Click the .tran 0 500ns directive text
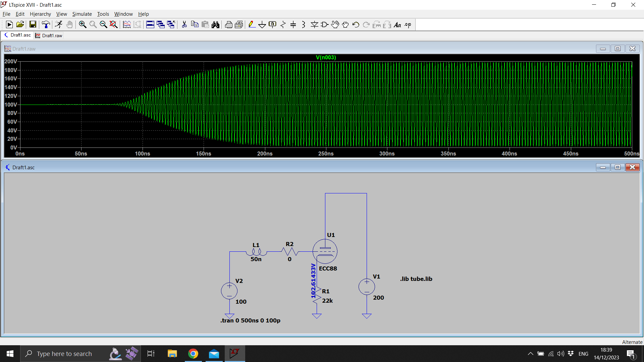This screenshot has height=362, width=644. tap(250, 320)
